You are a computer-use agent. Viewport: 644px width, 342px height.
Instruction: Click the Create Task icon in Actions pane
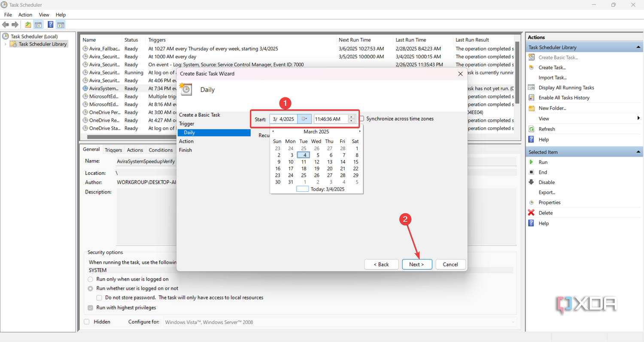point(532,67)
